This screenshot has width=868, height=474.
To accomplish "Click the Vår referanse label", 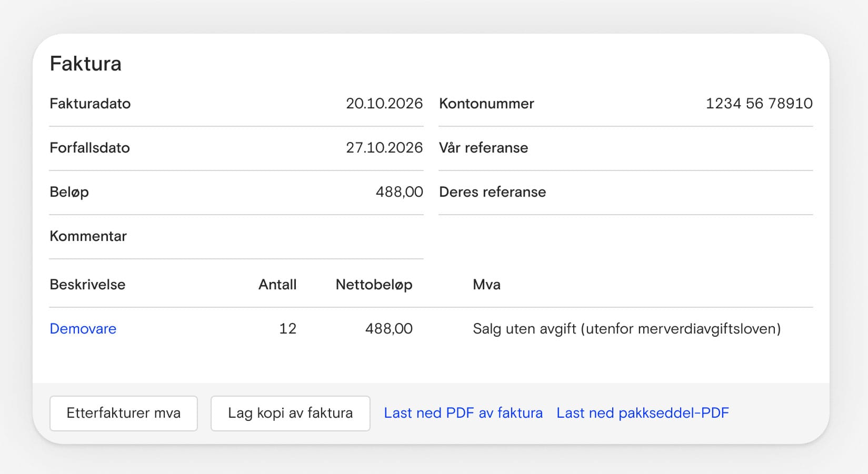I will click(x=483, y=148).
